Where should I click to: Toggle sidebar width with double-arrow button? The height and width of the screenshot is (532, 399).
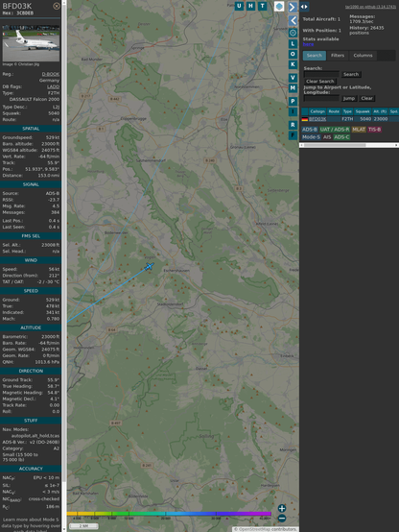[x=304, y=7]
